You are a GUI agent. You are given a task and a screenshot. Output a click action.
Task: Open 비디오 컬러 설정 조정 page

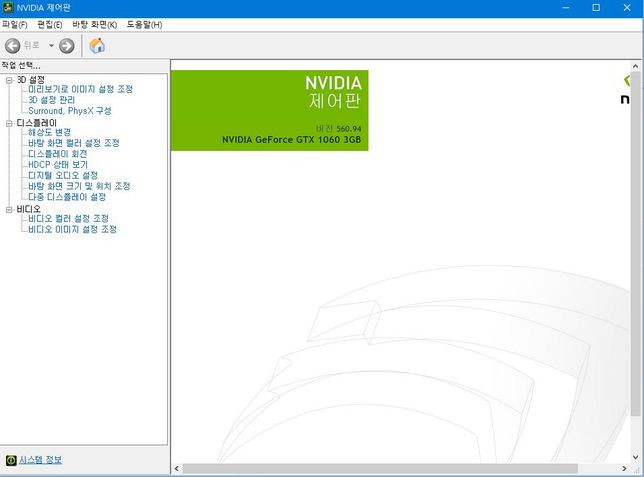click(68, 218)
